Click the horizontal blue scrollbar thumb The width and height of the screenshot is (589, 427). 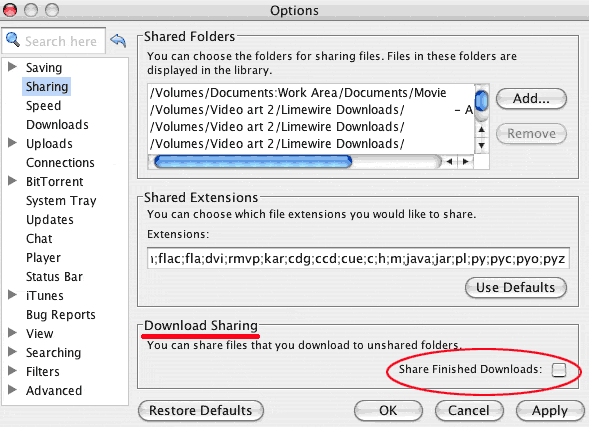(x=253, y=162)
